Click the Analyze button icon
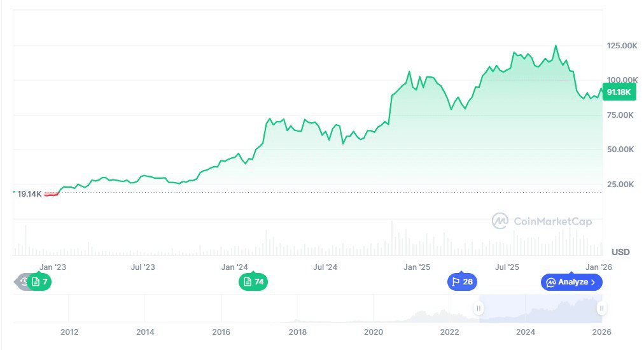The width and height of the screenshot is (644, 350). pyautogui.click(x=551, y=282)
